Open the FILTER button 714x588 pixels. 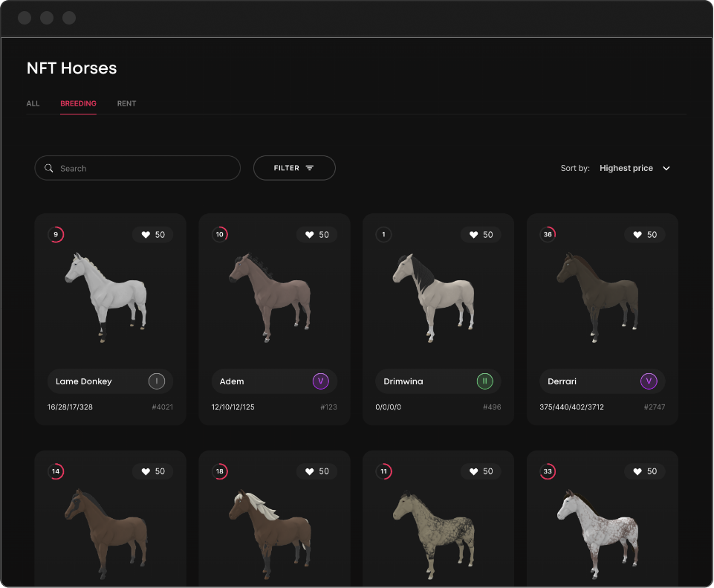294,168
